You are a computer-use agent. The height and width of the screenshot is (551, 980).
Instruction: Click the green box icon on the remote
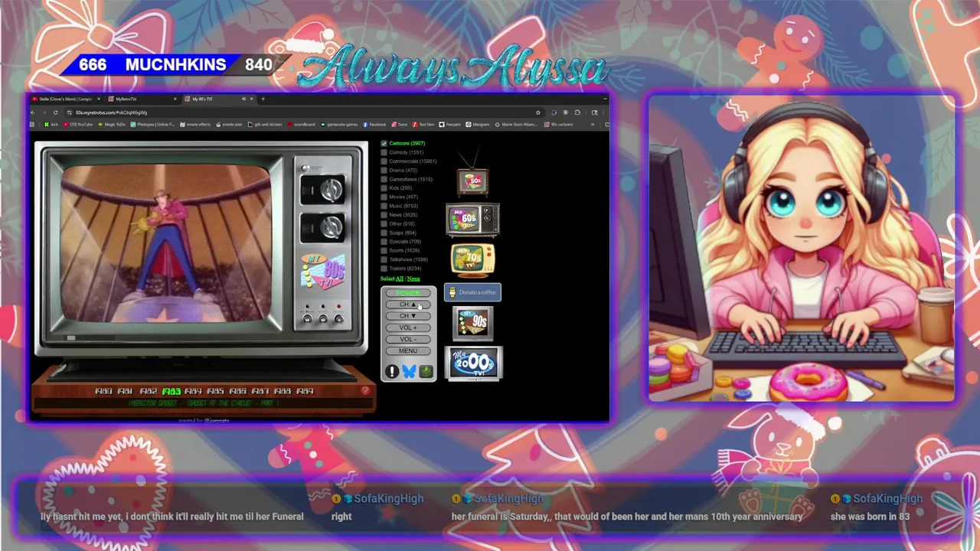coord(426,371)
